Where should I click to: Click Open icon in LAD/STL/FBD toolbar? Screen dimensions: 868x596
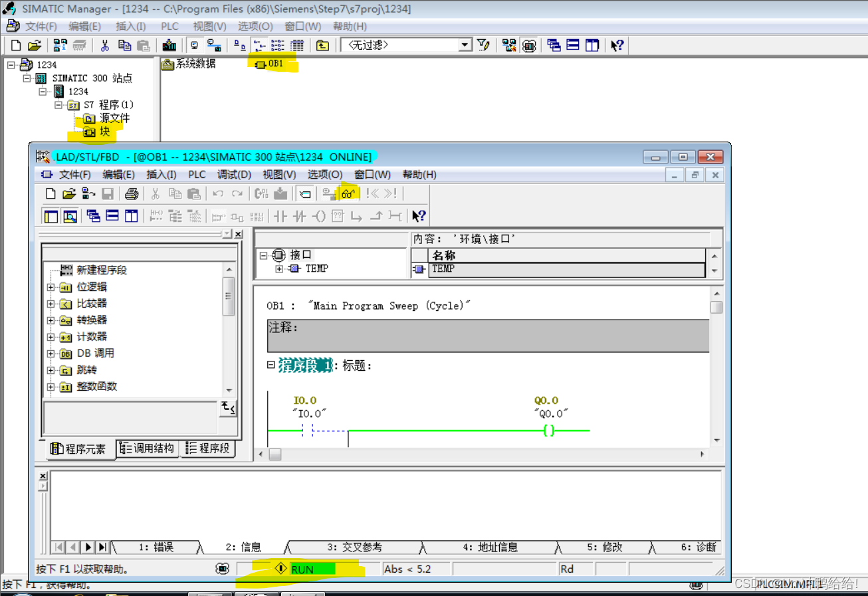point(69,193)
